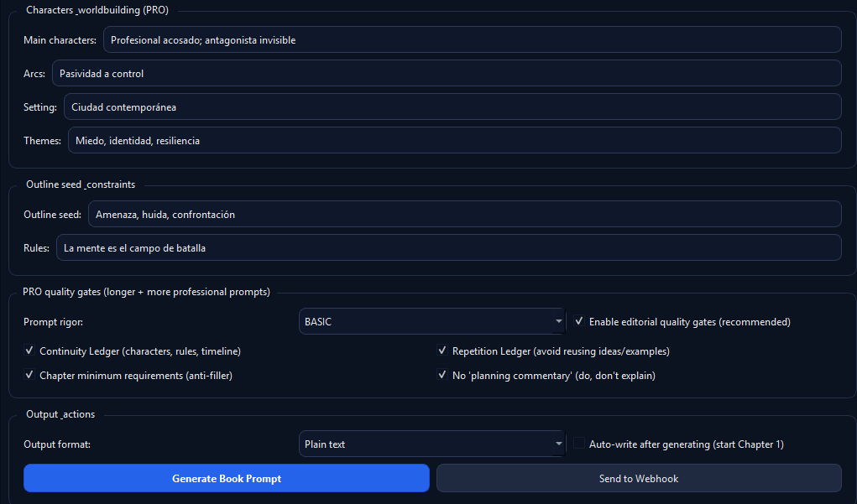857x504 pixels.
Task: Enable Auto-write after generating checkbox
Action: pos(579,444)
